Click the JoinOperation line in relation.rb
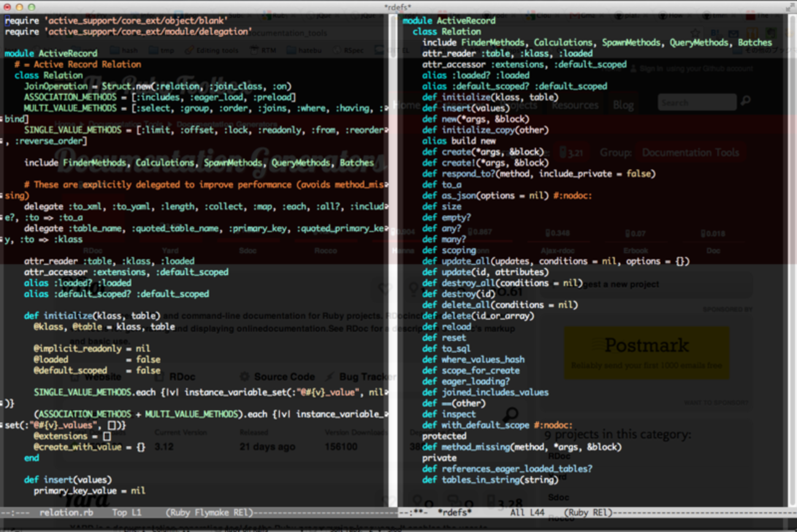This screenshot has width=797, height=532. [x=158, y=86]
